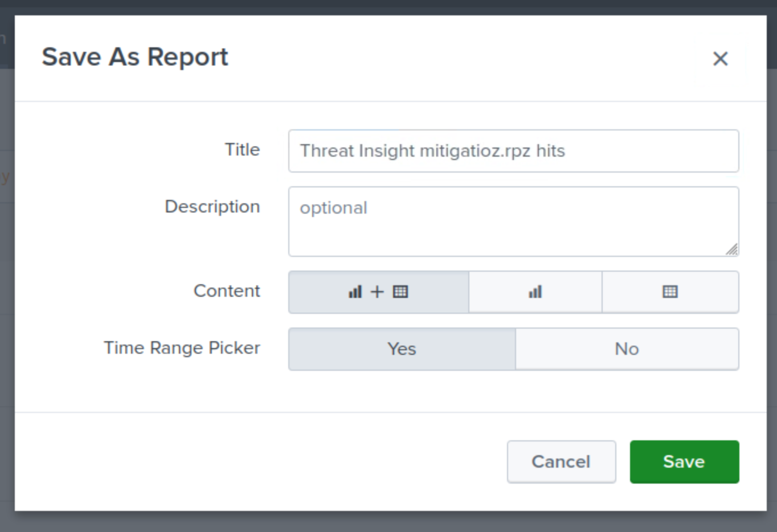The width and height of the screenshot is (777, 532).
Task: Click the Description field label
Action: [x=212, y=206]
